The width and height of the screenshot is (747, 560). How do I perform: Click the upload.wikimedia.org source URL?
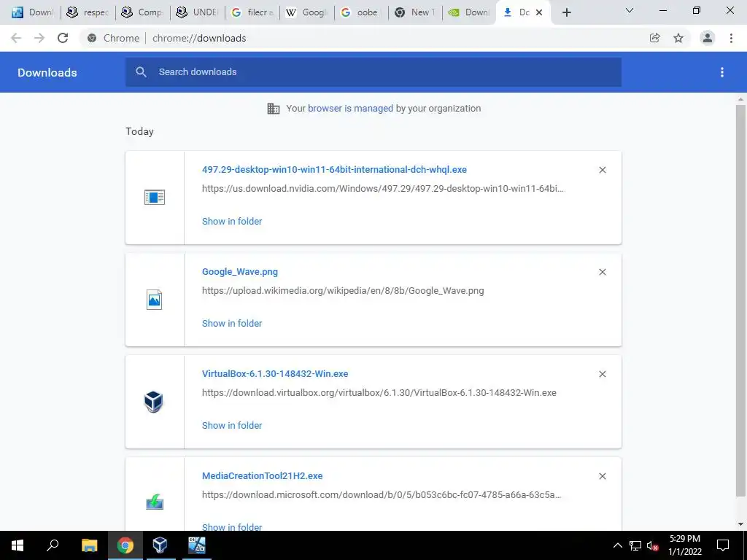pos(343,290)
